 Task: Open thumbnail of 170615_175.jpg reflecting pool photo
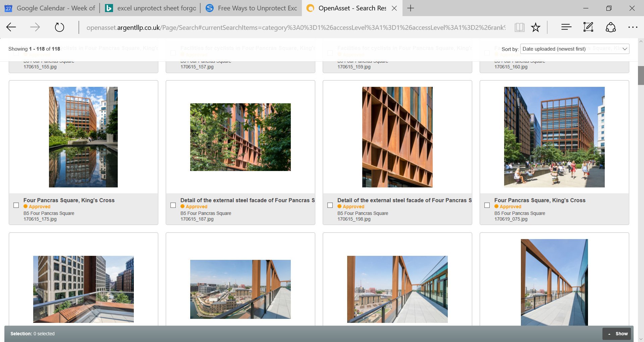(x=83, y=137)
